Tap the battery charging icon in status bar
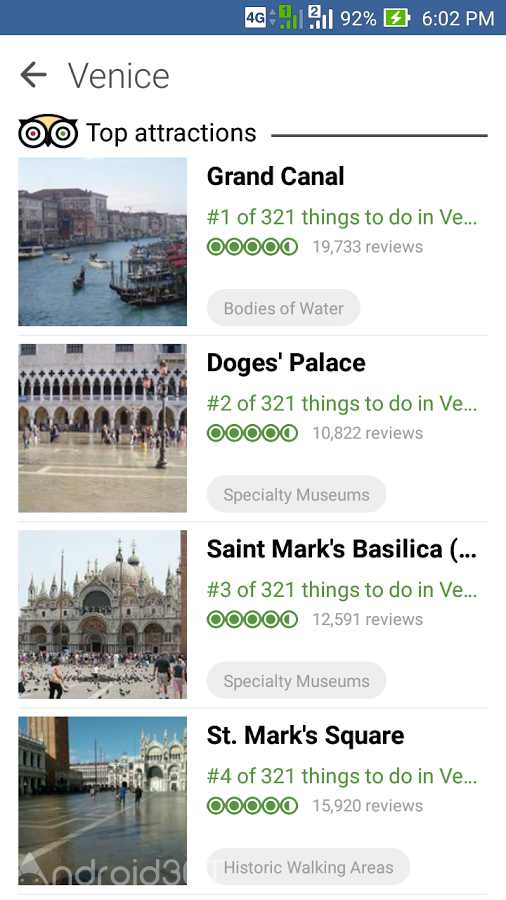506x900 pixels. tap(397, 18)
